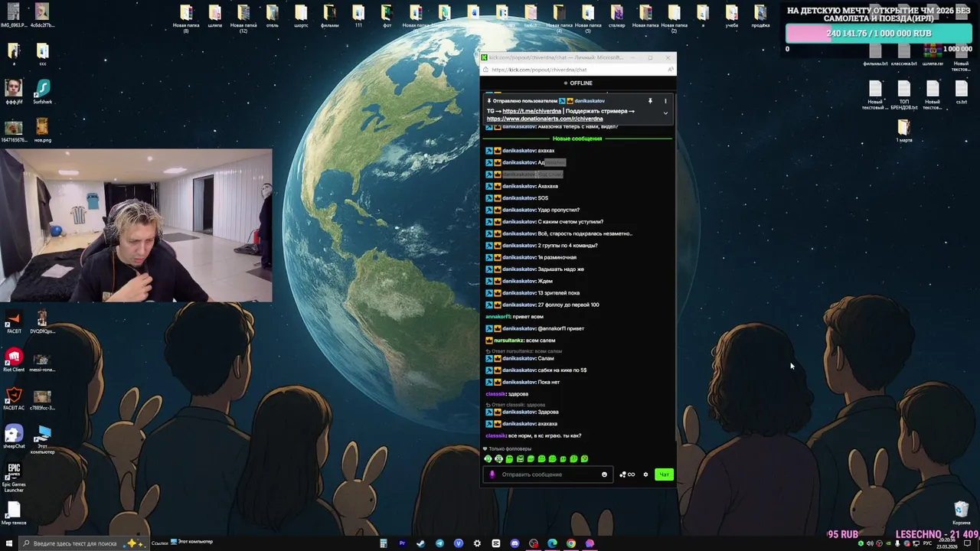The width and height of the screenshot is (980, 551).
Task: Open the учеба folder
Action: (732, 15)
